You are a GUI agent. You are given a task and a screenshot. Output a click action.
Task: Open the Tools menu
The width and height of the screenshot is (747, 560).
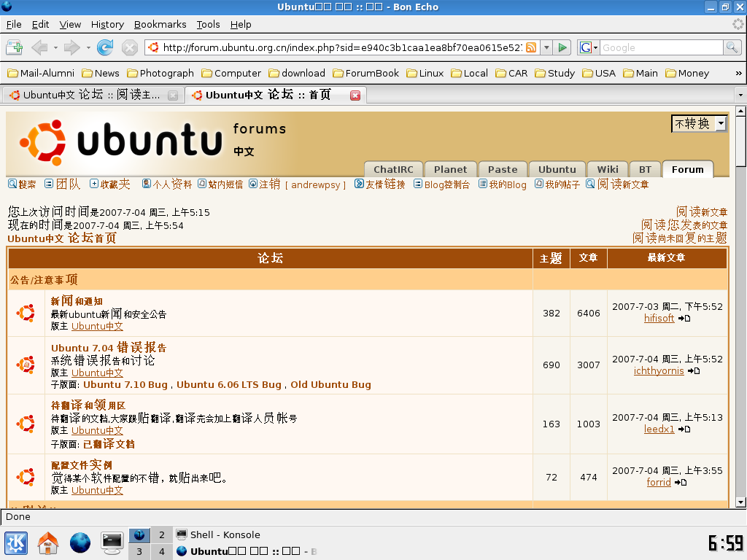coord(208,24)
